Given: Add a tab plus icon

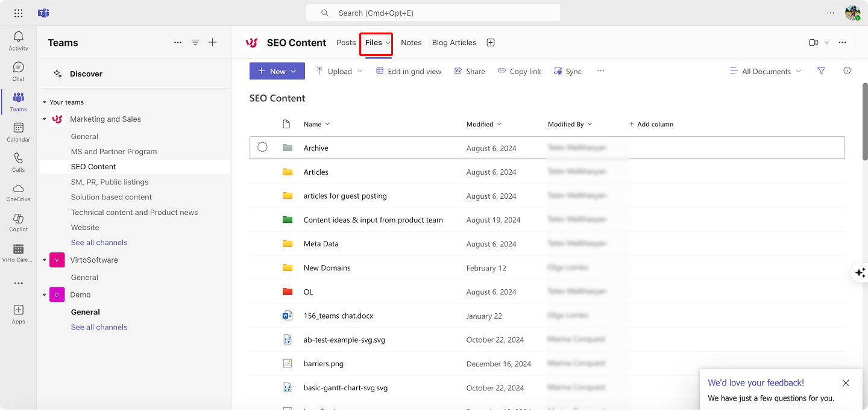Looking at the screenshot, I should [491, 42].
